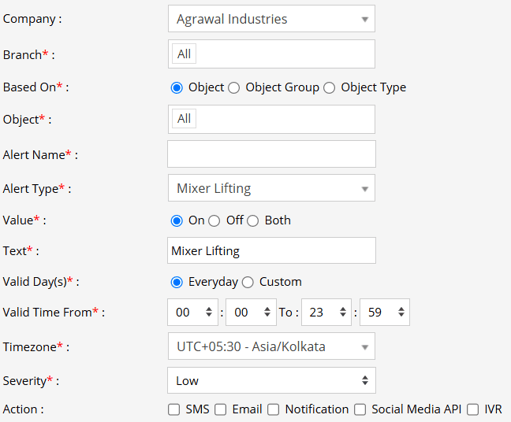Viewport: 511px width, 422px height.
Task: Select the Object Group radio button
Action: click(234, 88)
